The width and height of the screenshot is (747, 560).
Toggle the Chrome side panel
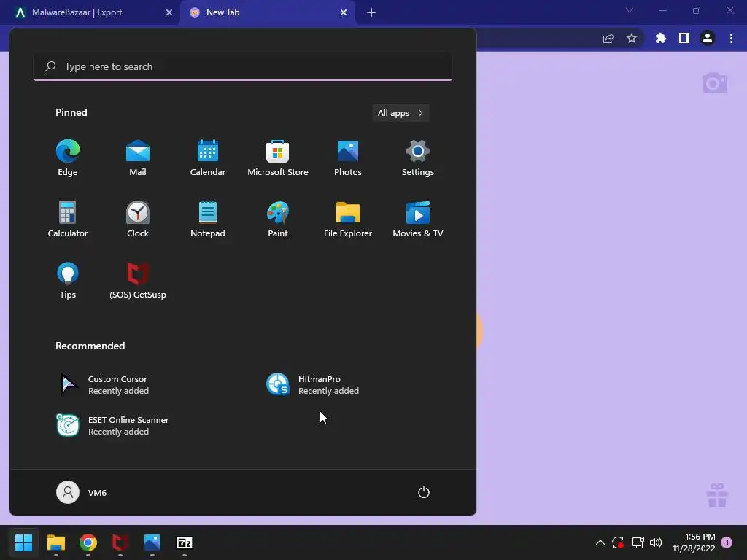click(x=684, y=38)
